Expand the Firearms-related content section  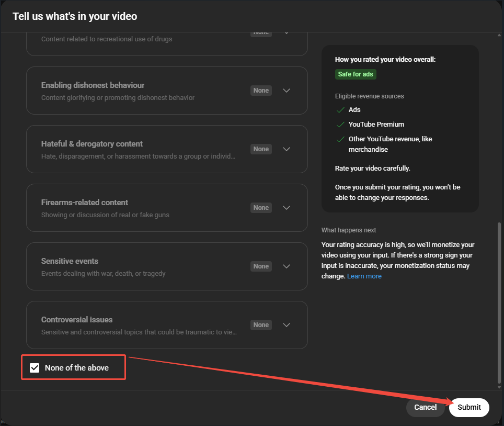[287, 207]
